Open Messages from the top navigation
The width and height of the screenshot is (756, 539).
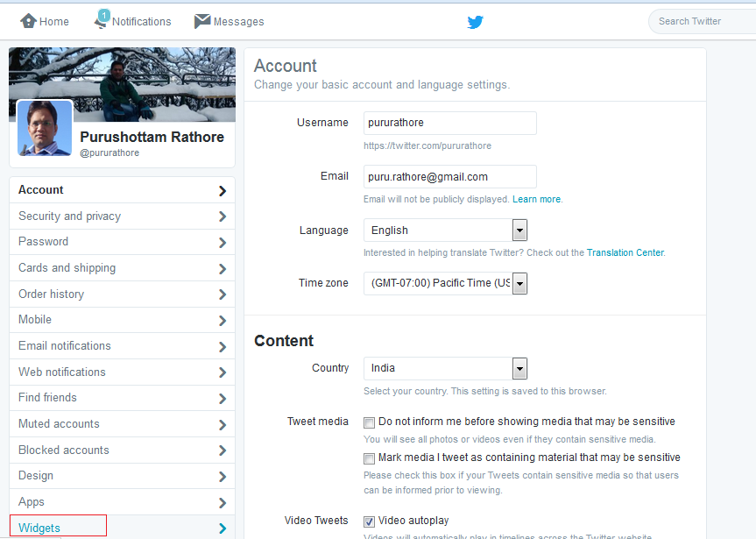[x=229, y=21]
